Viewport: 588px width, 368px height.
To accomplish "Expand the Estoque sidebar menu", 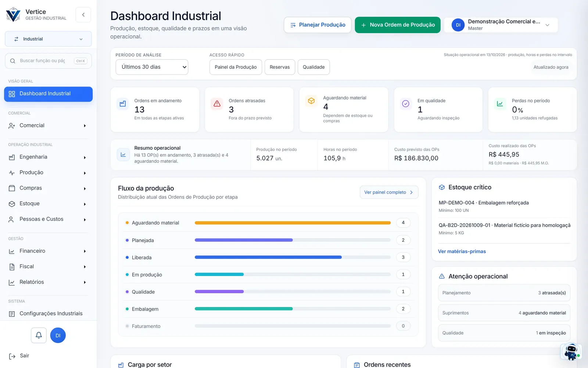I will pyautogui.click(x=48, y=204).
